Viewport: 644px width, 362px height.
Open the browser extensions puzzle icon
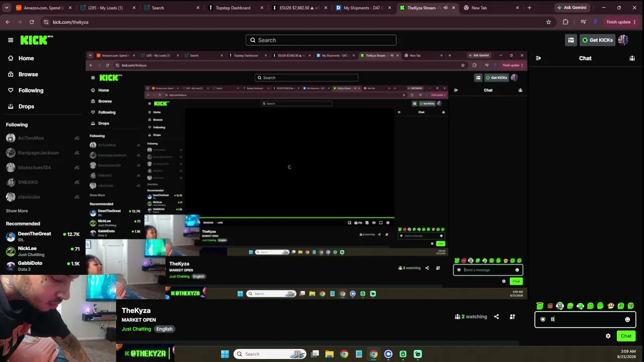566,22
